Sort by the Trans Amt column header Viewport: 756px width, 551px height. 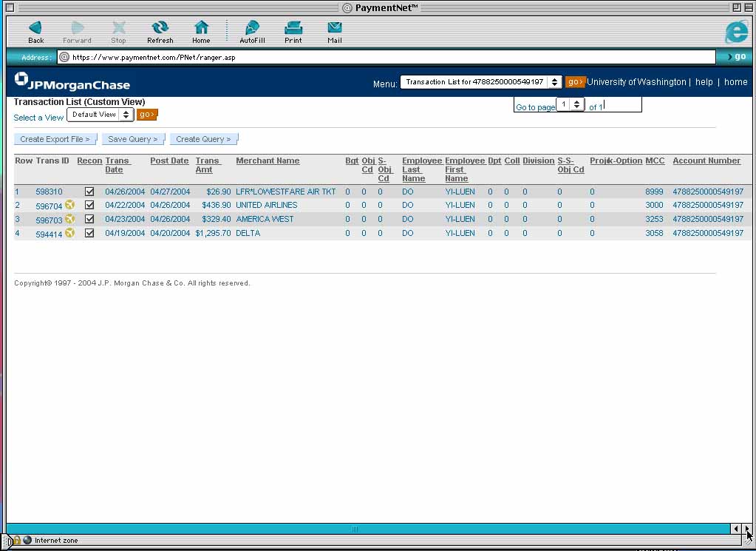pos(208,165)
